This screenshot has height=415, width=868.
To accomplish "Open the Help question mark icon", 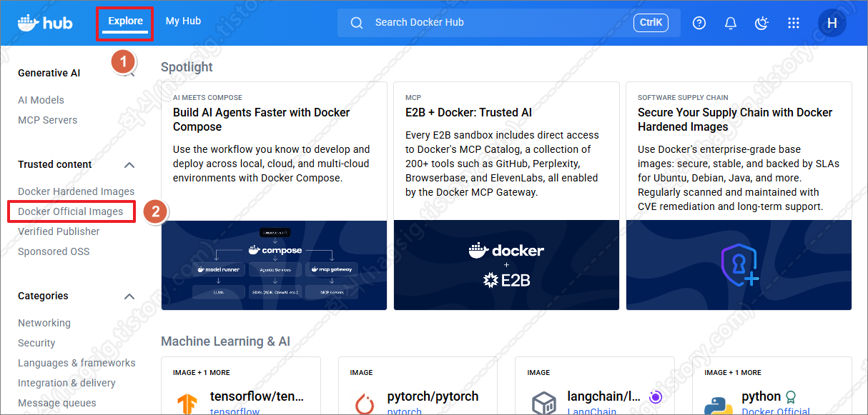I will pyautogui.click(x=699, y=23).
